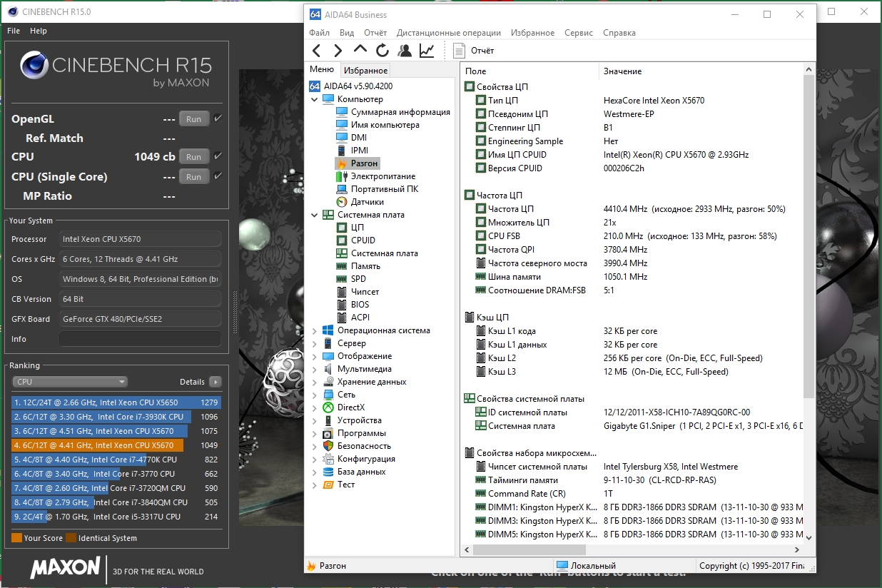The image size is (882, 588).
Task: Click the Поле column header
Action: (530, 71)
